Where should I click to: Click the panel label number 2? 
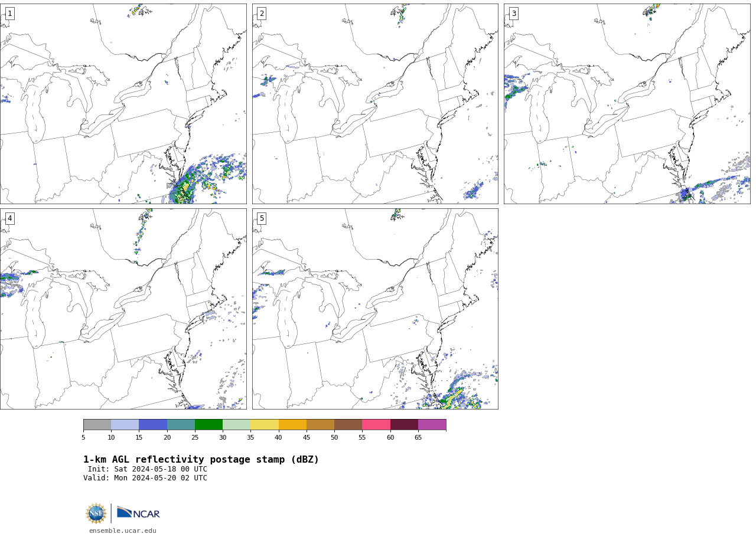point(262,14)
